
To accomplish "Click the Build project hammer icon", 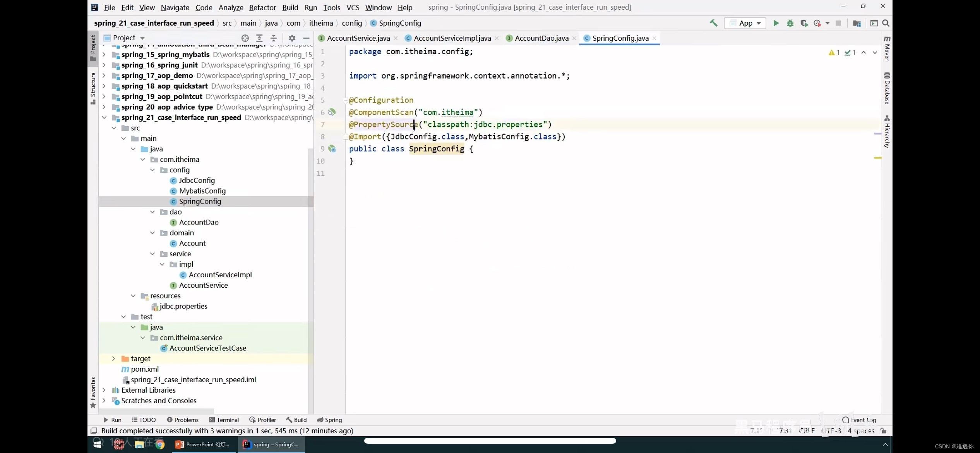I will coord(713,23).
